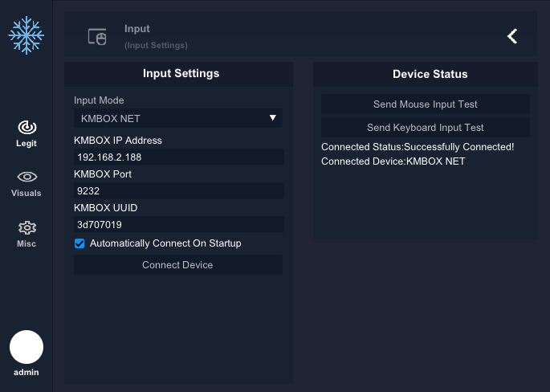Open the Visuals eye section

click(26, 184)
